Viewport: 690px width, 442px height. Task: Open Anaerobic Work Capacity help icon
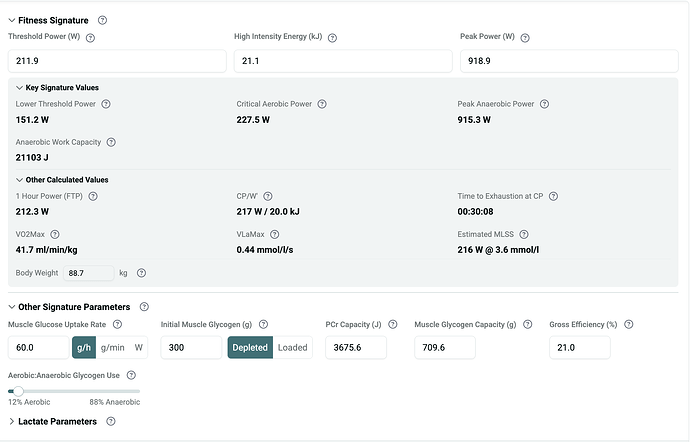[x=111, y=142]
